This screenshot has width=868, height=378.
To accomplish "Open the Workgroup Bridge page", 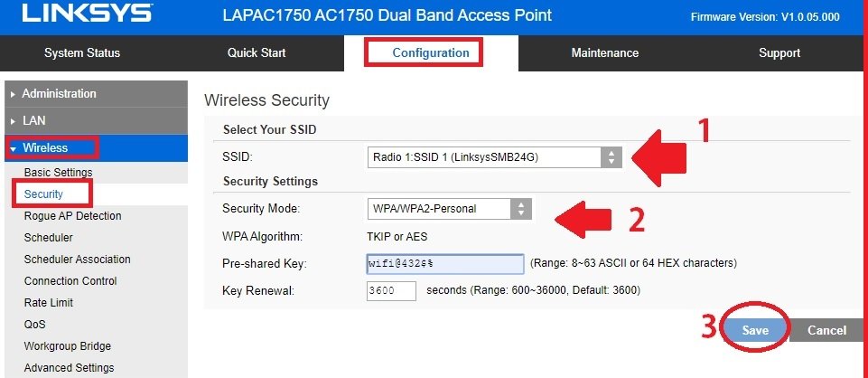I will pyautogui.click(x=68, y=346).
